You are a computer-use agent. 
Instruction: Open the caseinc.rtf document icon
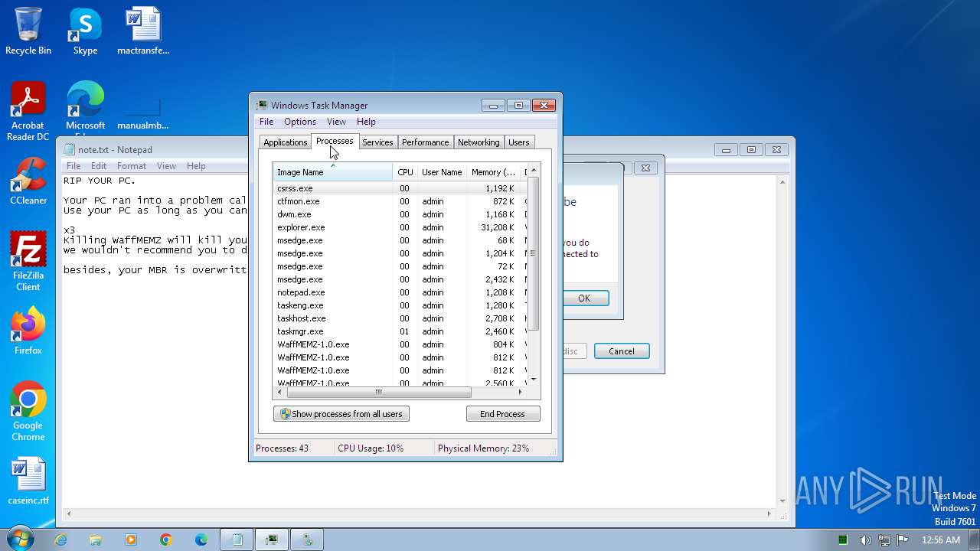(28, 481)
